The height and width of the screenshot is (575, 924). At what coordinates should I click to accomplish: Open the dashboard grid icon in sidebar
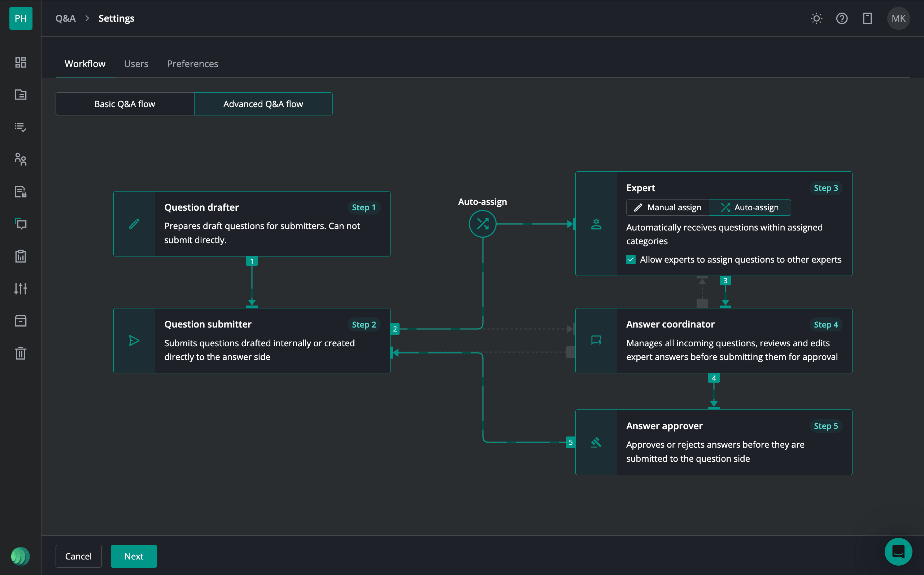coord(21,62)
